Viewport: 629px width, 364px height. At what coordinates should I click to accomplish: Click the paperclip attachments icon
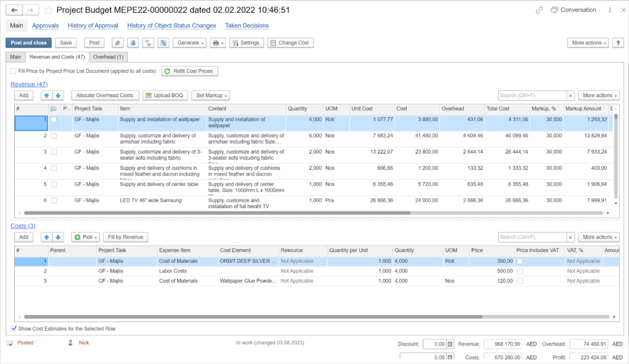click(117, 43)
